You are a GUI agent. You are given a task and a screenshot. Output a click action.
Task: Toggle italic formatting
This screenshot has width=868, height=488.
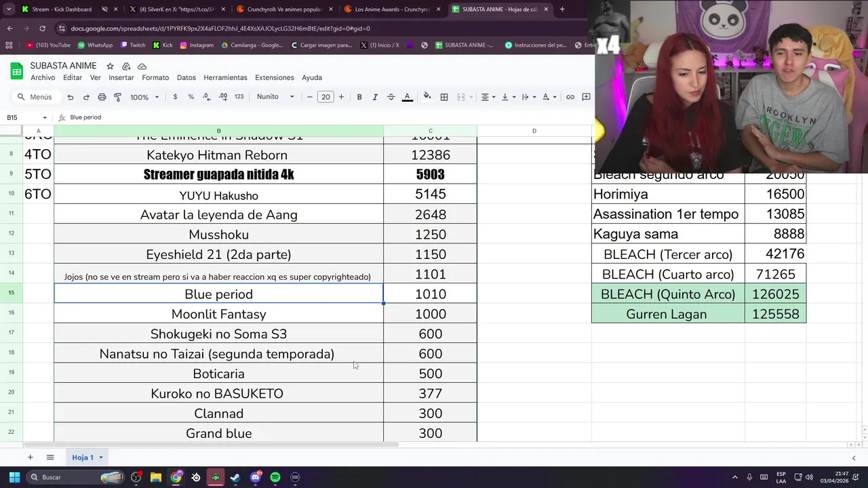(x=375, y=97)
